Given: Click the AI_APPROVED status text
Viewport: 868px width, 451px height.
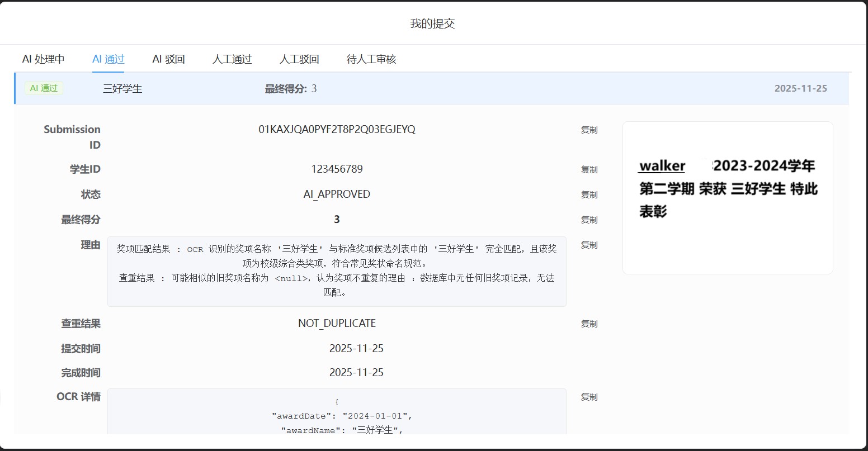Looking at the screenshot, I should [337, 194].
